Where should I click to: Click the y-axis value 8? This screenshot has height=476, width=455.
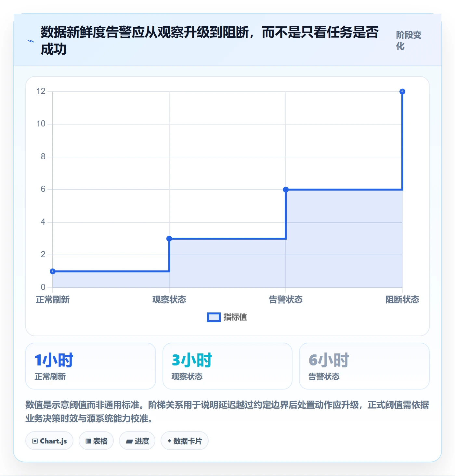pos(43,157)
